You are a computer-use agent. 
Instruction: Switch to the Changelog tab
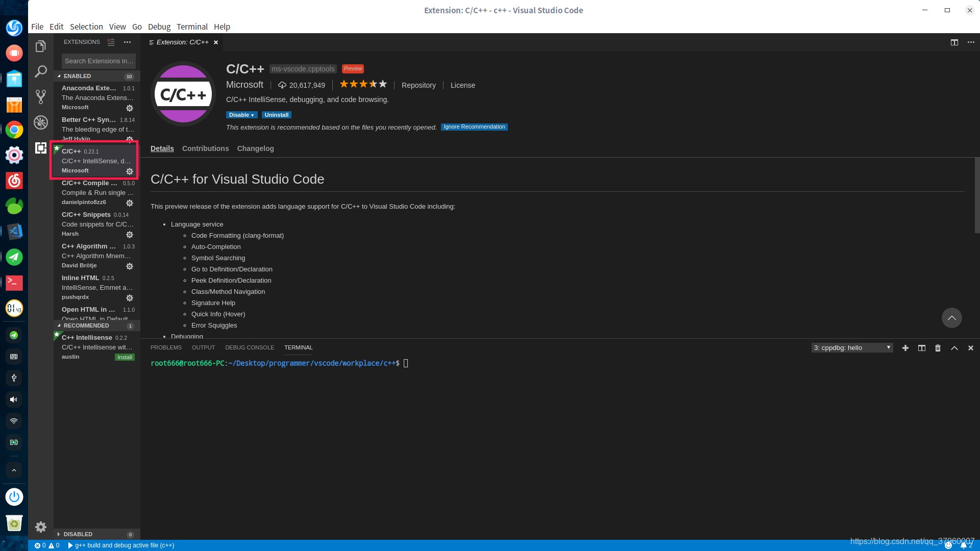point(255,148)
